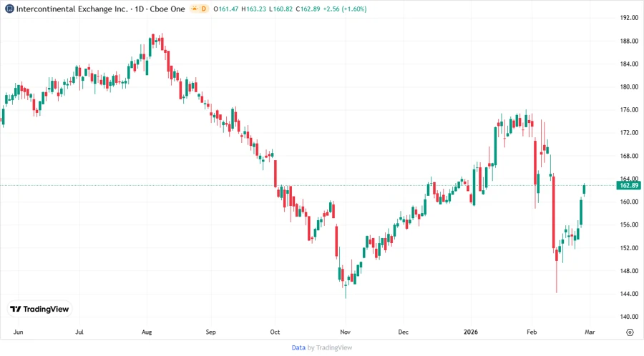Open the chart settings gear icon
The width and height of the screenshot is (644, 356).
[x=630, y=332]
